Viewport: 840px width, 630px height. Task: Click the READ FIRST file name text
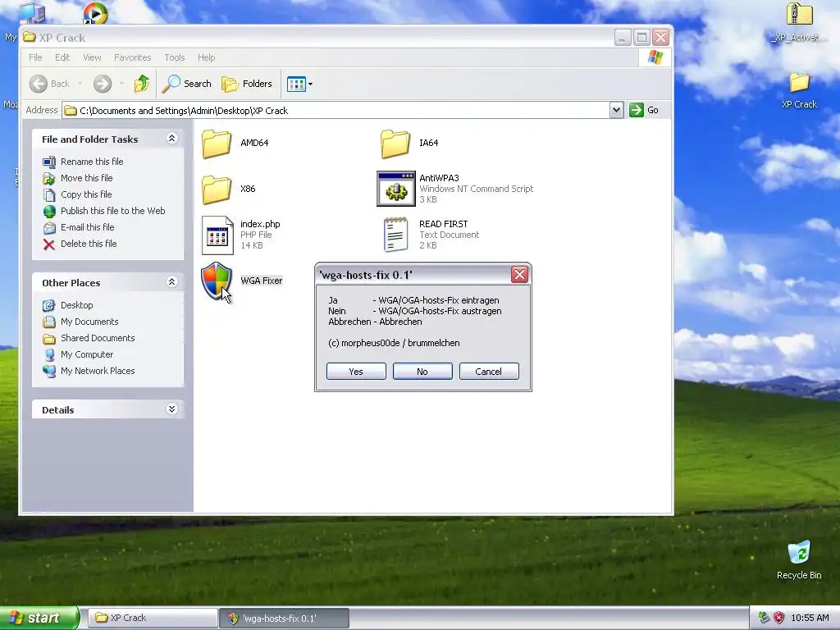pyautogui.click(x=444, y=224)
